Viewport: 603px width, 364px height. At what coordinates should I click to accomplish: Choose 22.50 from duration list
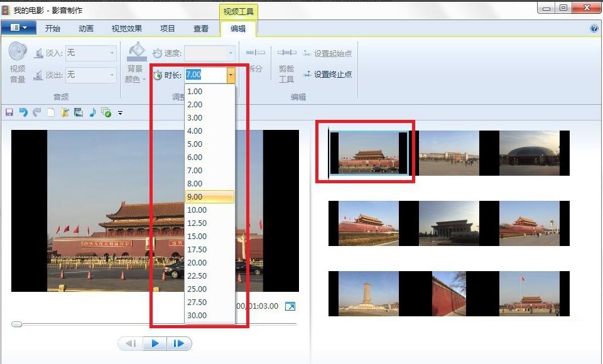coord(210,276)
